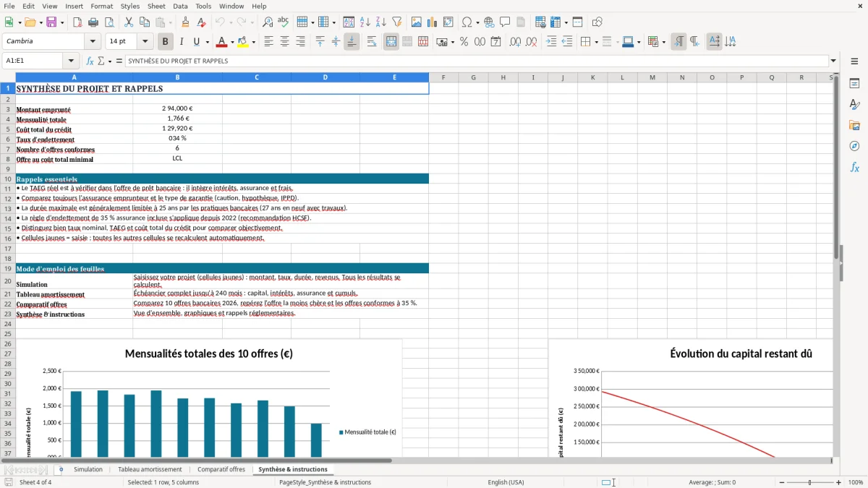Add a decimal place
Screen dimensions: 868x488
click(x=515, y=42)
